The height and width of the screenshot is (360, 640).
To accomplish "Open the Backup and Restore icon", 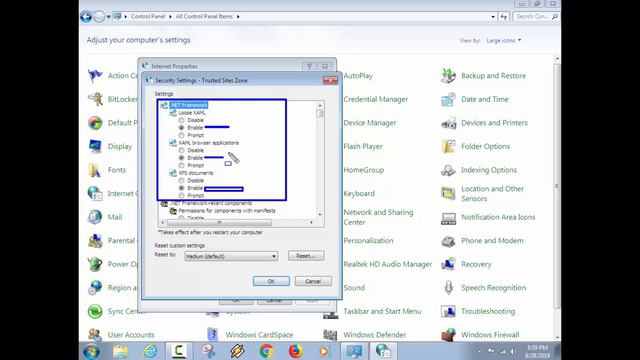I will 449,76.
